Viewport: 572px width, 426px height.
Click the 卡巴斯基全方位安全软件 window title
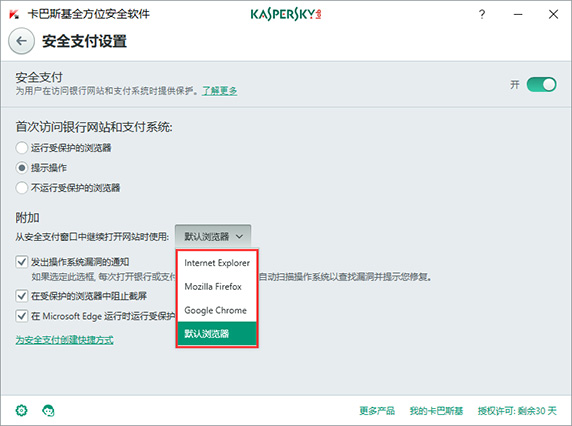pyautogui.click(x=88, y=14)
